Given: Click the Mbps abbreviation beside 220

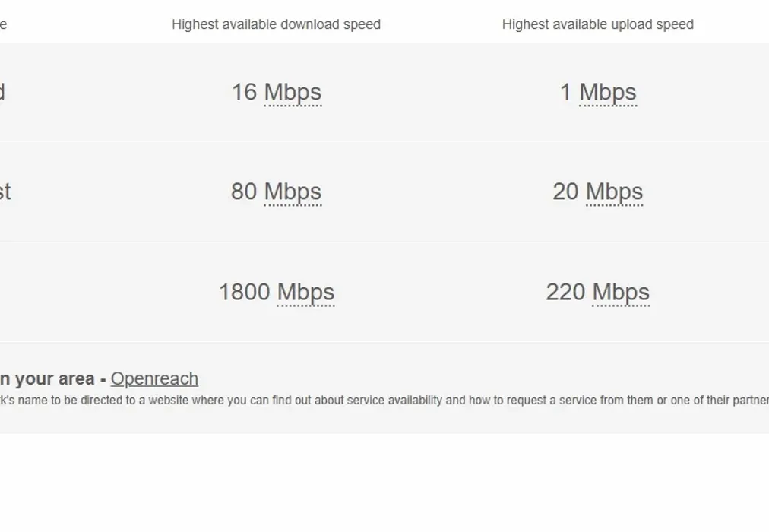Looking at the screenshot, I should click(621, 293).
